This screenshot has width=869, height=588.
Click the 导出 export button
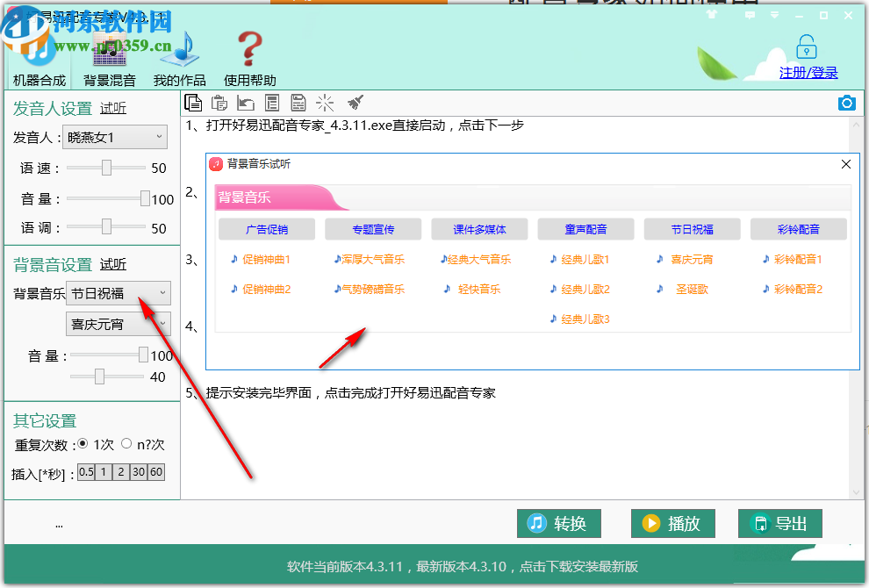click(x=779, y=523)
